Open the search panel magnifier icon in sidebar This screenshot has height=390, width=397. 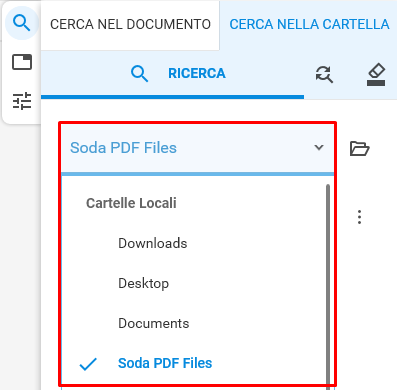click(x=22, y=23)
